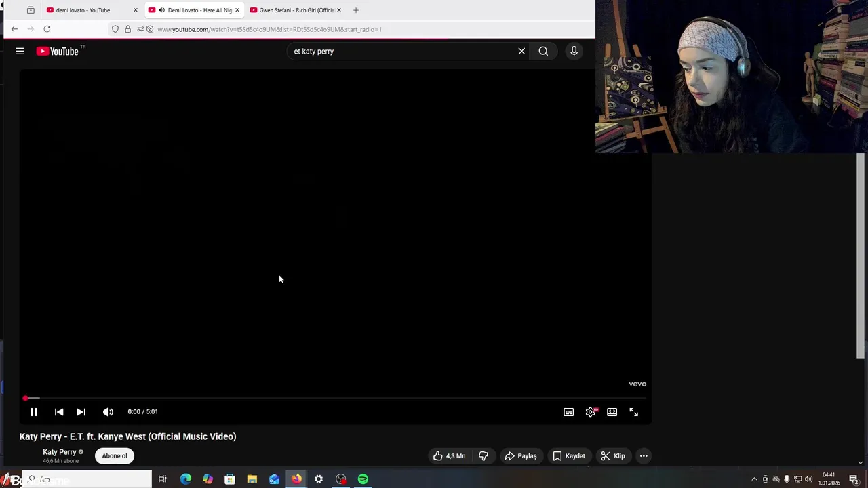Click the vevo logo on the player
This screenshot has width=868, height=488.
tap(637, 384)
